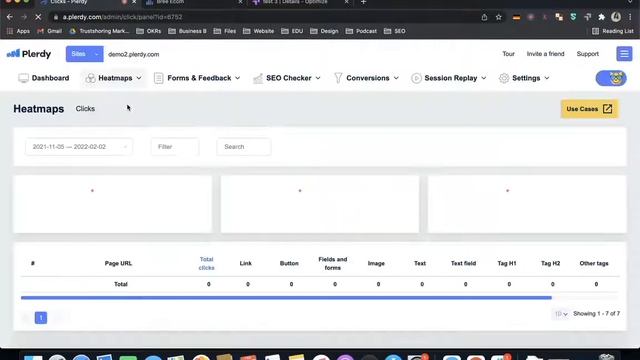Viewport: 640px width, 360px height.
Task: Toggle the mascot switch in navigation bar
Action: [611, 78]
